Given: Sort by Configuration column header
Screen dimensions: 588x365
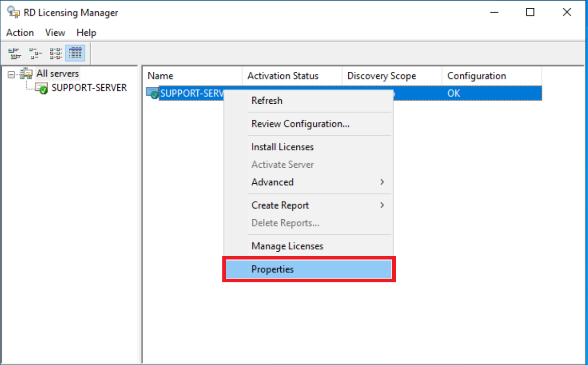Looking at the screenshot, I should [492, 76].
